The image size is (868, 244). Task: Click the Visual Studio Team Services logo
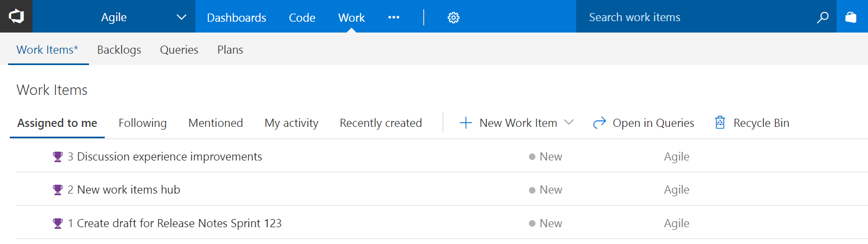coord(16,16)
